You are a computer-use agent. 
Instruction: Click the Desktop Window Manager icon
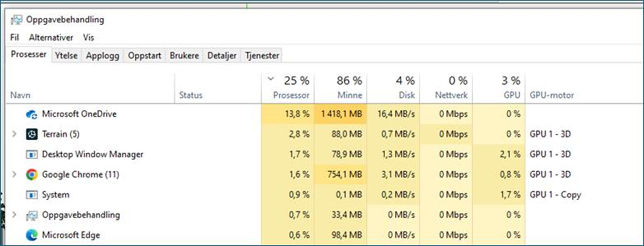click(x=32, y=154)
